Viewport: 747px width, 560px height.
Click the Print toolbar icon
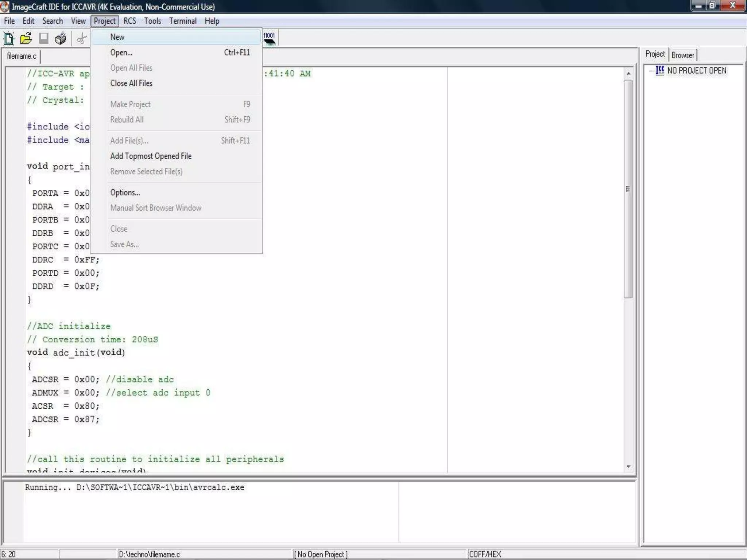click(x=61, y=38)
